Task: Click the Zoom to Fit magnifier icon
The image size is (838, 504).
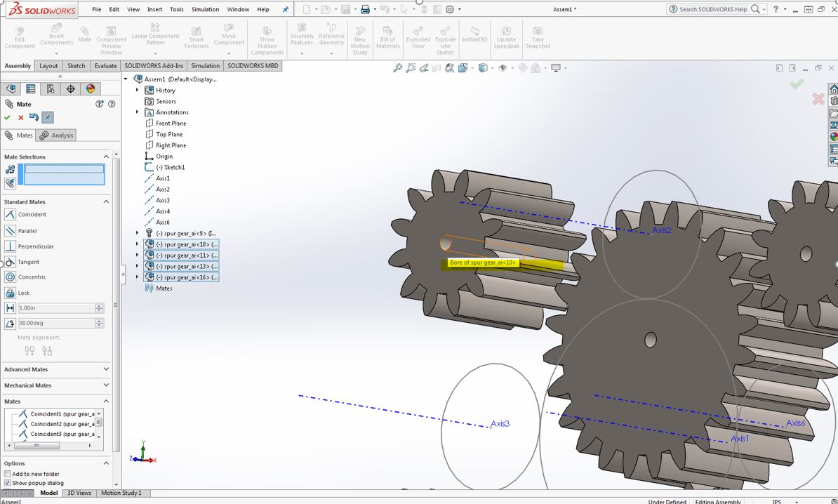Action: (x=397, y=68)
